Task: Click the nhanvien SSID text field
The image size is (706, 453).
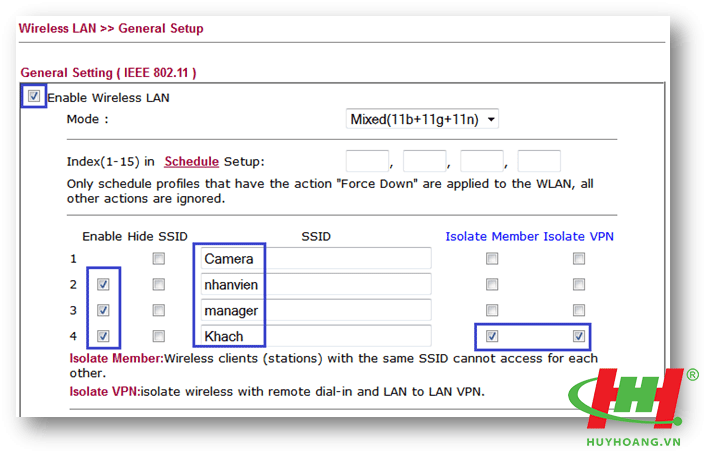Action: [x=315, y=285]
